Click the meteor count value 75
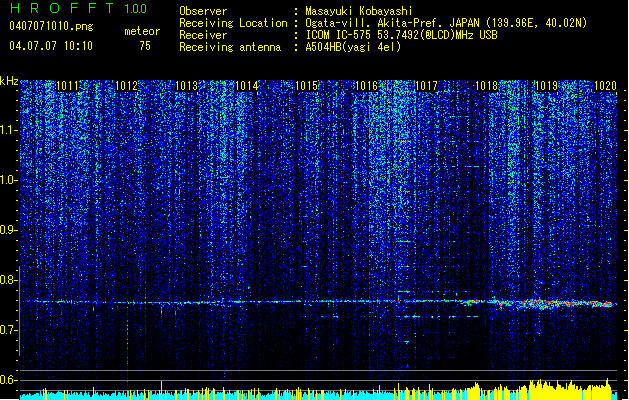629x400 pixels. (145, 46)
